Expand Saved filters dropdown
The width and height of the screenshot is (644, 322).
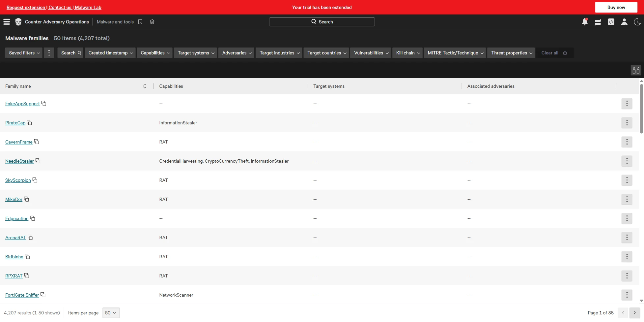(x=24, y=53)
